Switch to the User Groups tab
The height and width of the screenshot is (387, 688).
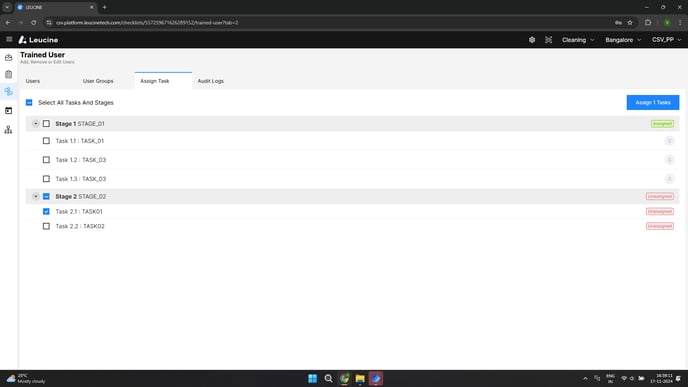coord(98,81)
